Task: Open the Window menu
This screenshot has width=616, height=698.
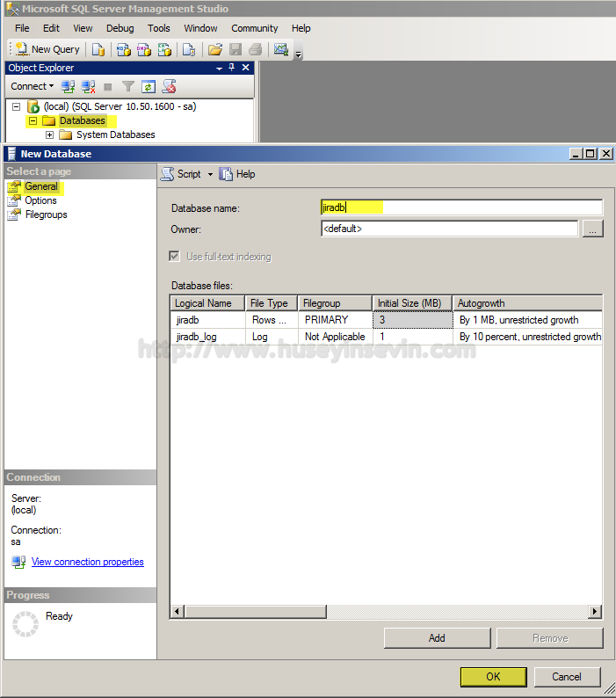Action: click(x=200, y=28)
